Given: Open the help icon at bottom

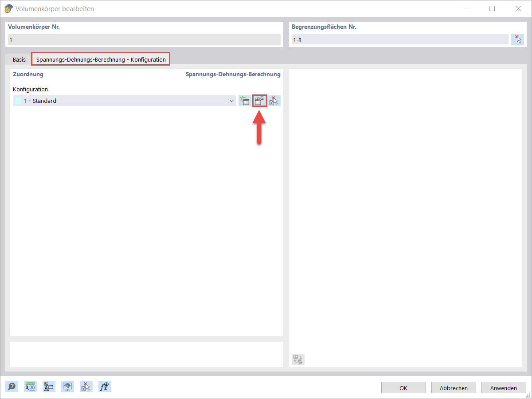Looking at the screenshot, I should click(x=12, y=387).
